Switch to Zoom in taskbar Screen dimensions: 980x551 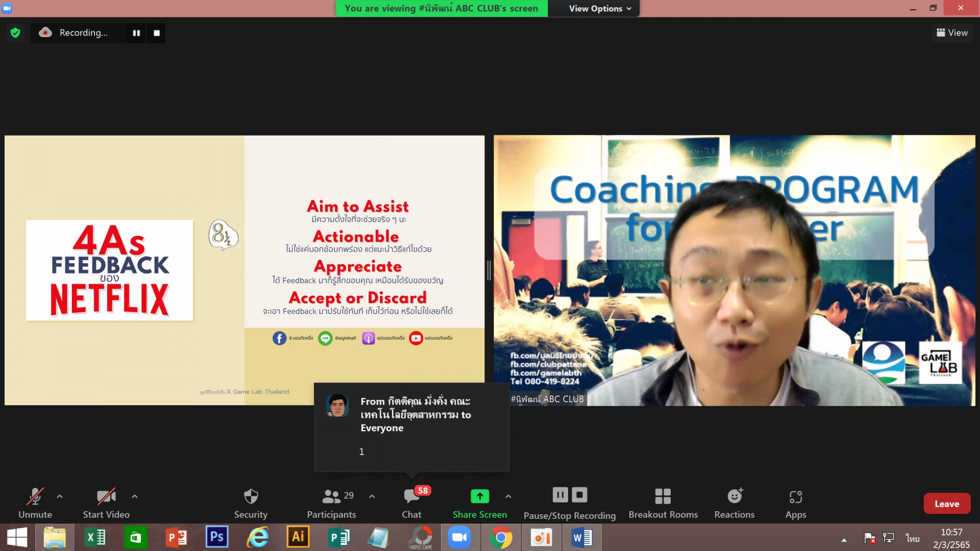459,537
